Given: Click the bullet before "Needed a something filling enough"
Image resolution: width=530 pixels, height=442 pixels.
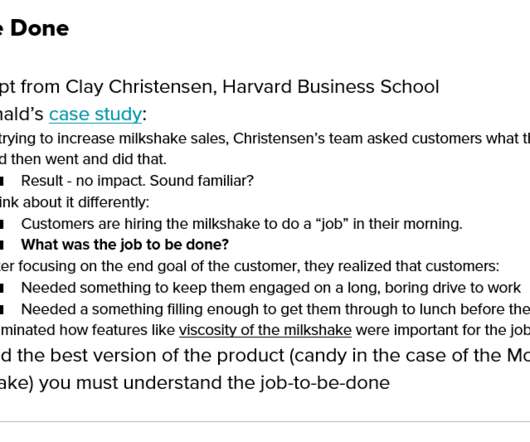Looking at the screenshot, I should click(2, 310).
